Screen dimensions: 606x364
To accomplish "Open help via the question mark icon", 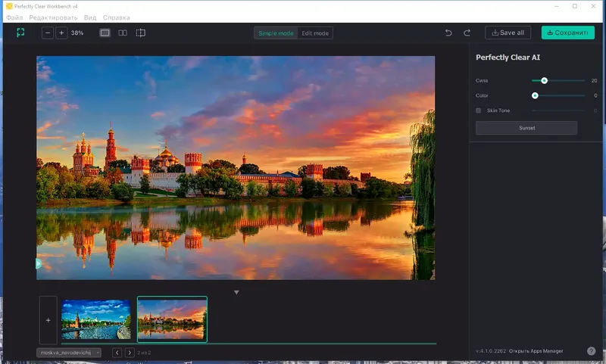I will [x=591, y=351].
